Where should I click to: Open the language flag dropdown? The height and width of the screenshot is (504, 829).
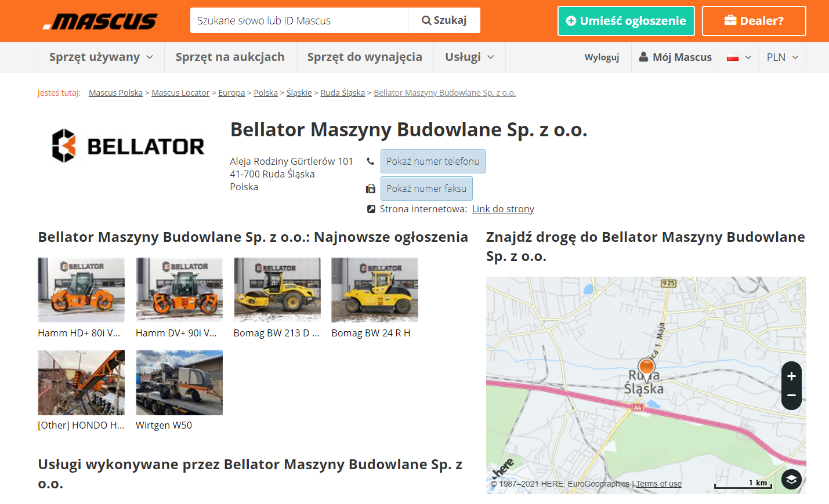pos(739,57)
